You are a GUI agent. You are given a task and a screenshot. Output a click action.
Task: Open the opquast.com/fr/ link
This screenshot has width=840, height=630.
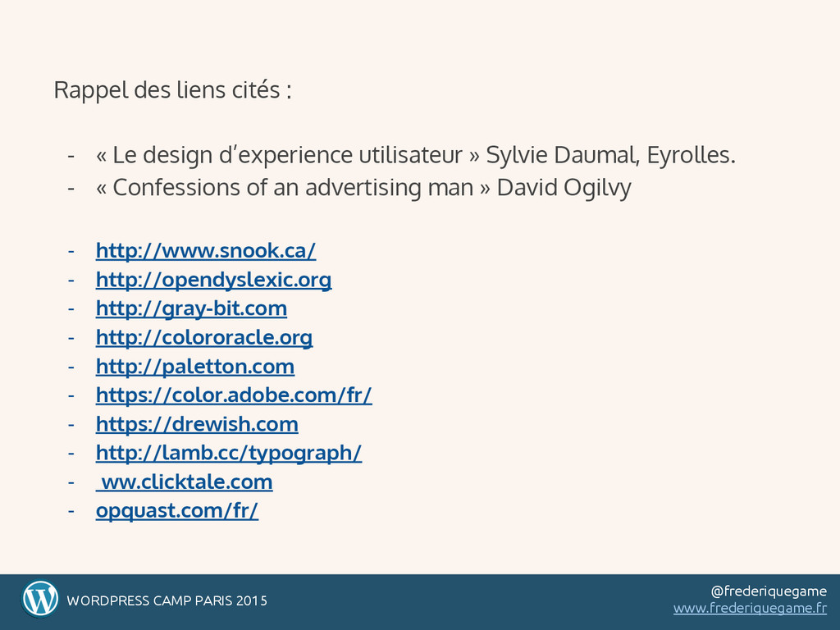[177, 510]
